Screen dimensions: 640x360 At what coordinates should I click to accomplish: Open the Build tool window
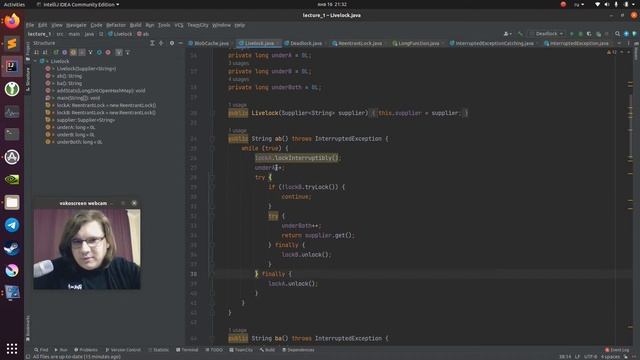tap(267, 350)
